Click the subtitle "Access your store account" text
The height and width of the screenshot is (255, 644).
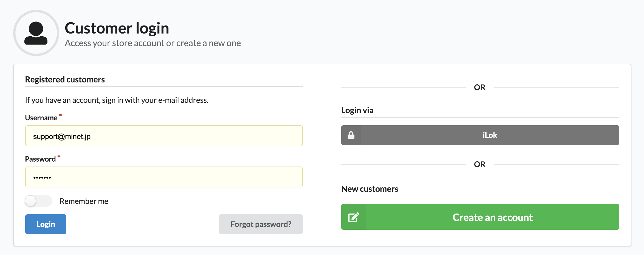tap(153, 43)
